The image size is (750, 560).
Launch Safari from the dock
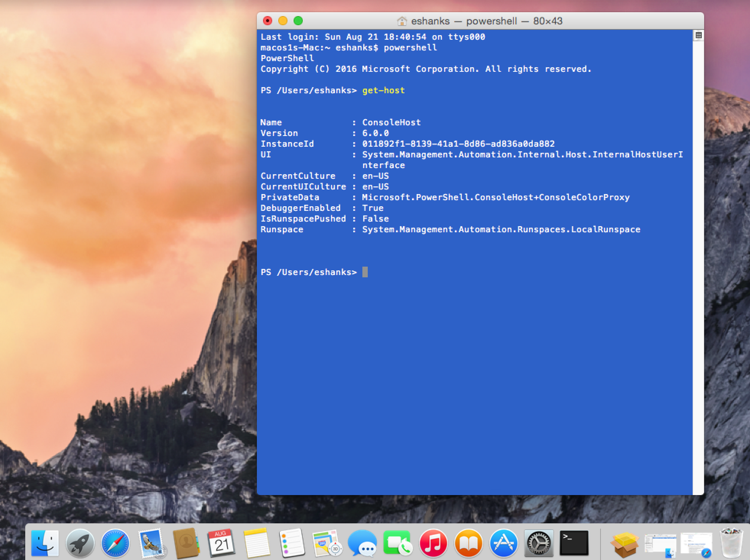[x=115, y=543]
